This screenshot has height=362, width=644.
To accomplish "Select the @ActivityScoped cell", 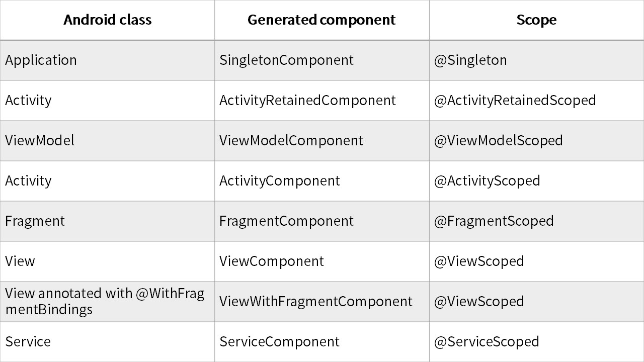I will coord(487,180).
